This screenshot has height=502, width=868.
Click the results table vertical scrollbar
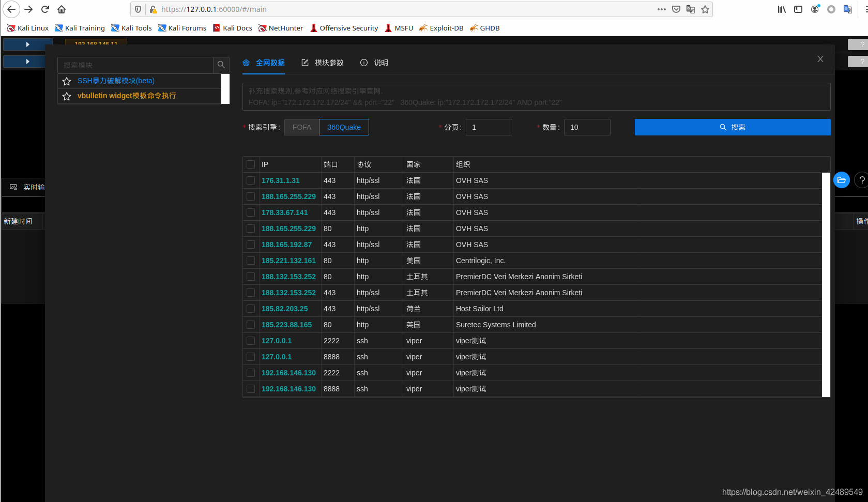pyautogui.click(x=826, y=285)
